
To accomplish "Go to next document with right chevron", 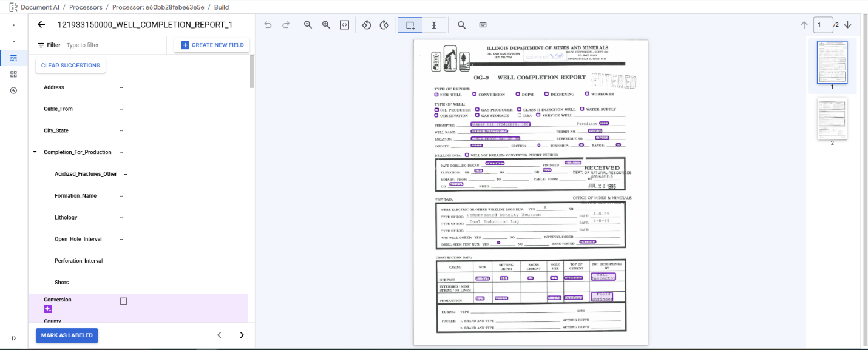I will [242, 335].
